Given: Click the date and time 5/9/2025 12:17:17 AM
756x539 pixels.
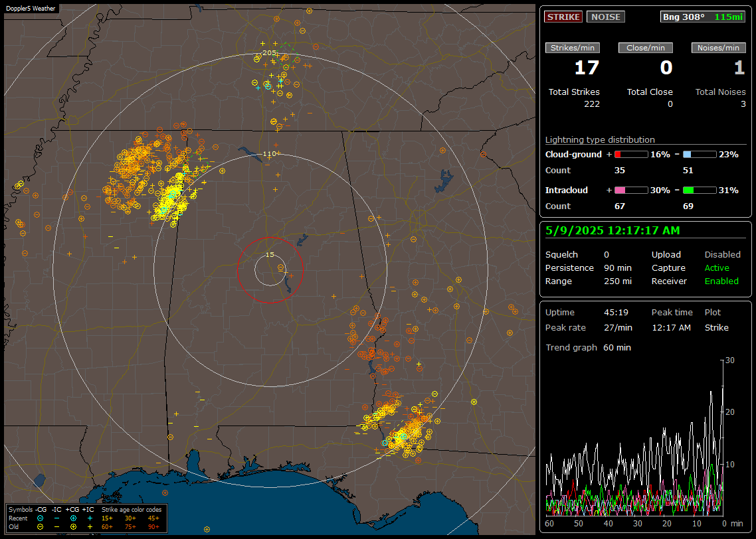Looking at the screenshot, I should tap(613, 231).
